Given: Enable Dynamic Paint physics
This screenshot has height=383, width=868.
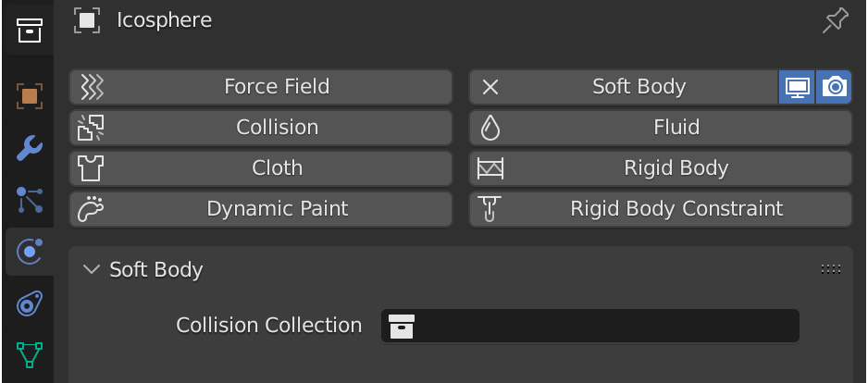Looking at the screenshot, I should 261,209.
